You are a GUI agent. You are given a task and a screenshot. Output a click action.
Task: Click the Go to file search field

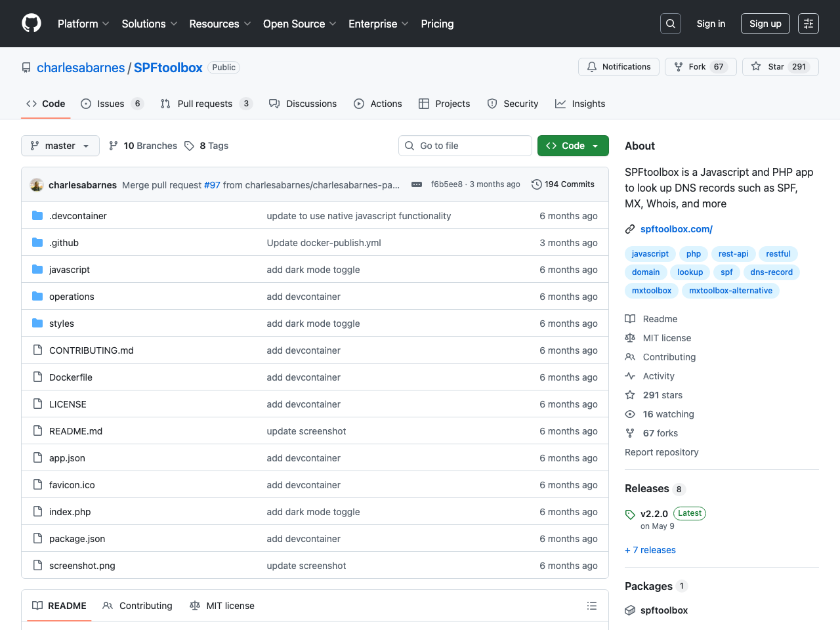465,145
